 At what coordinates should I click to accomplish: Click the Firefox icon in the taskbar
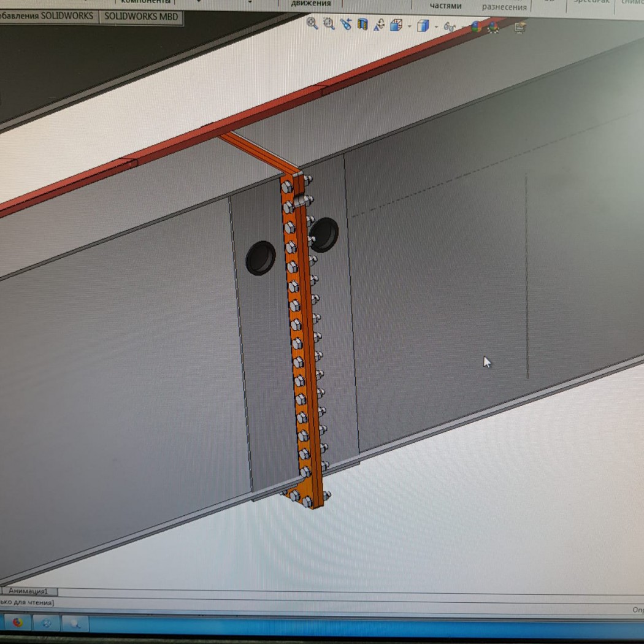[x=18, y=622]
